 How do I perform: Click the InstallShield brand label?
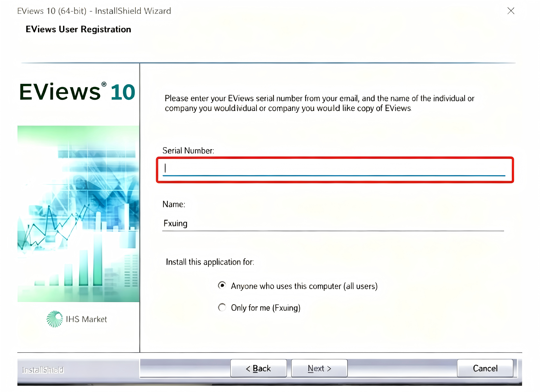click(43, 370)
